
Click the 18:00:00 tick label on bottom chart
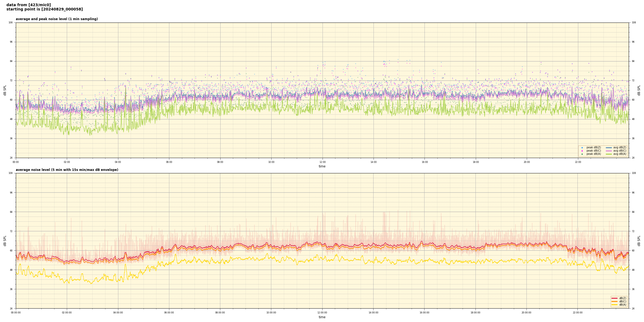tap(475, 313)
